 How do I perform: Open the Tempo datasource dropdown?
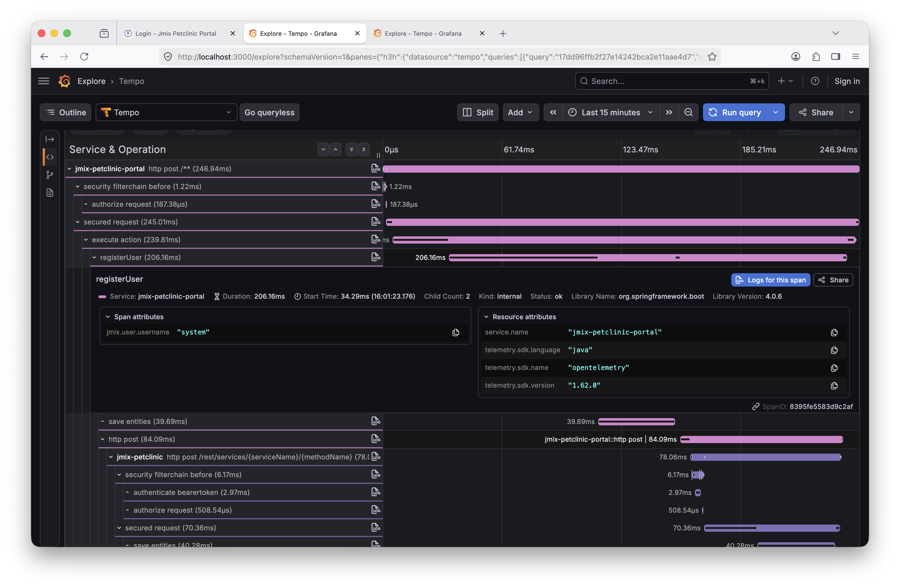point(166,112)
